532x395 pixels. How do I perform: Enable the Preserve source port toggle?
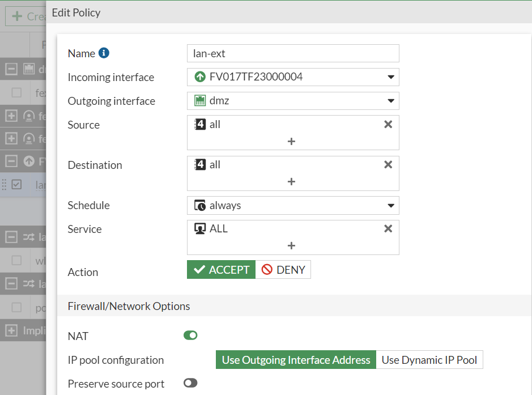pos(190,383)
